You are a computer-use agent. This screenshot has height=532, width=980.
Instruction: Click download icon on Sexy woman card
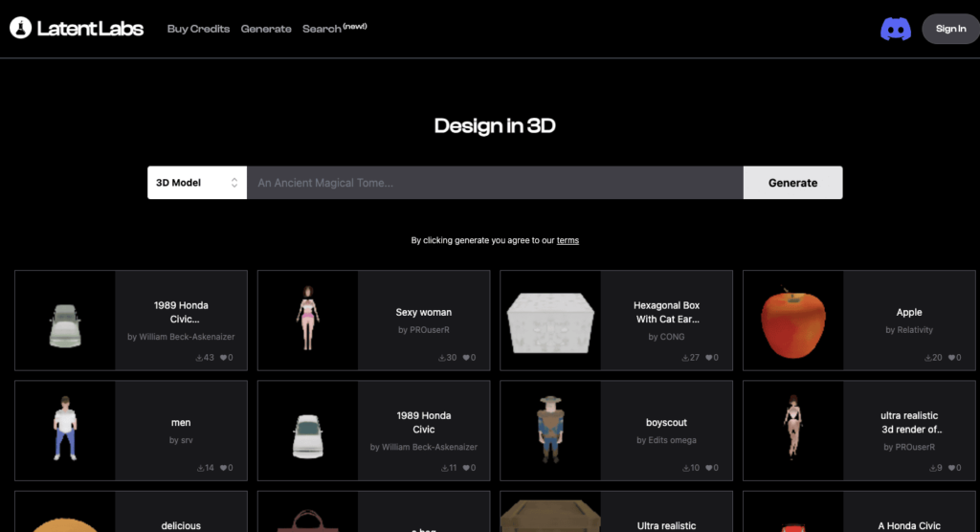click(441, 358)
